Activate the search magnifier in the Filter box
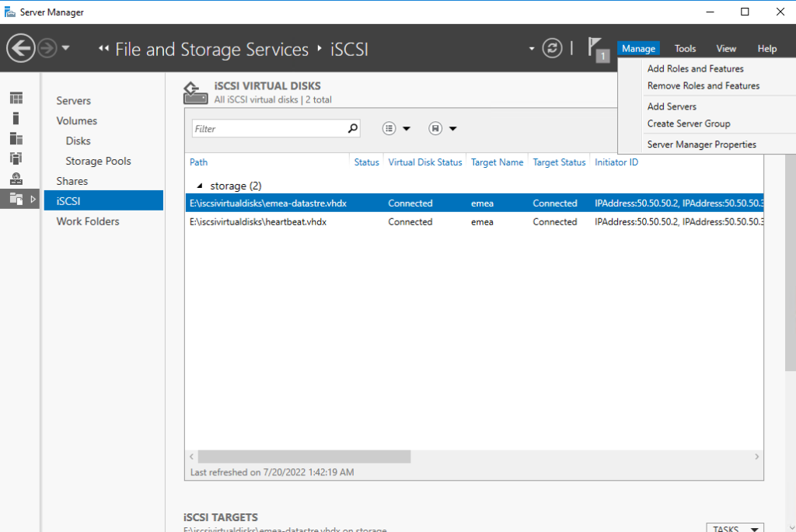 [x=353, y=127]
